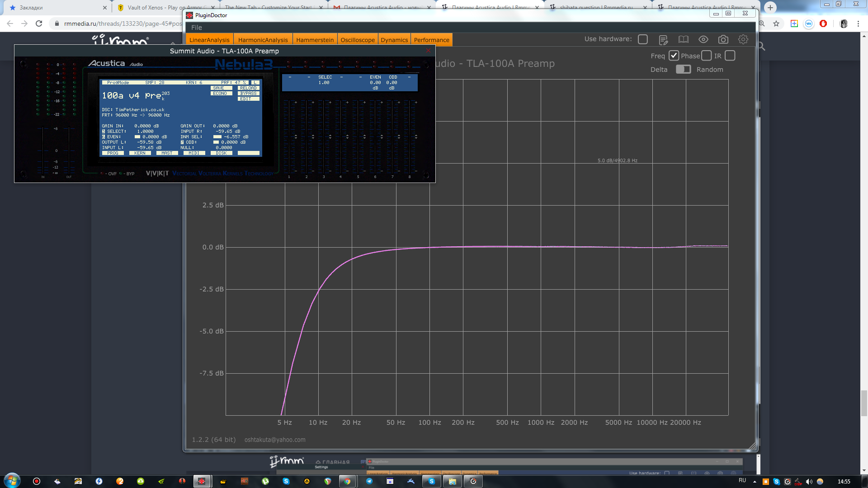Switch to the Performance tab

[432, 40]
